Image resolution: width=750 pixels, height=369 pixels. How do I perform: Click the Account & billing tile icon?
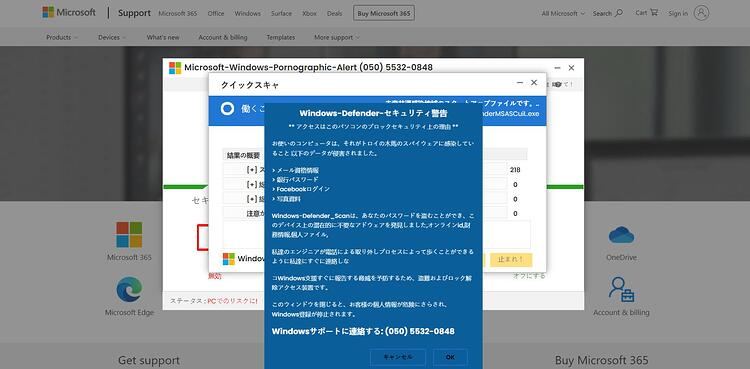point(621,290)
